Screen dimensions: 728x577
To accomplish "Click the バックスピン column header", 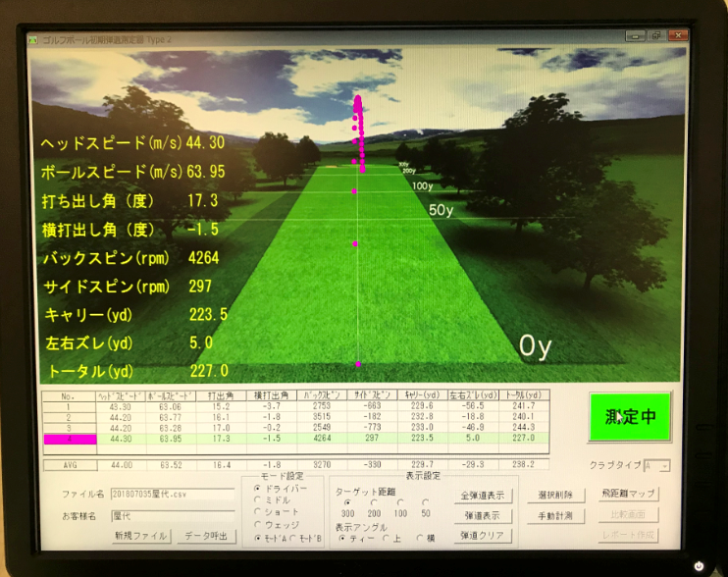I will (321, 395).
